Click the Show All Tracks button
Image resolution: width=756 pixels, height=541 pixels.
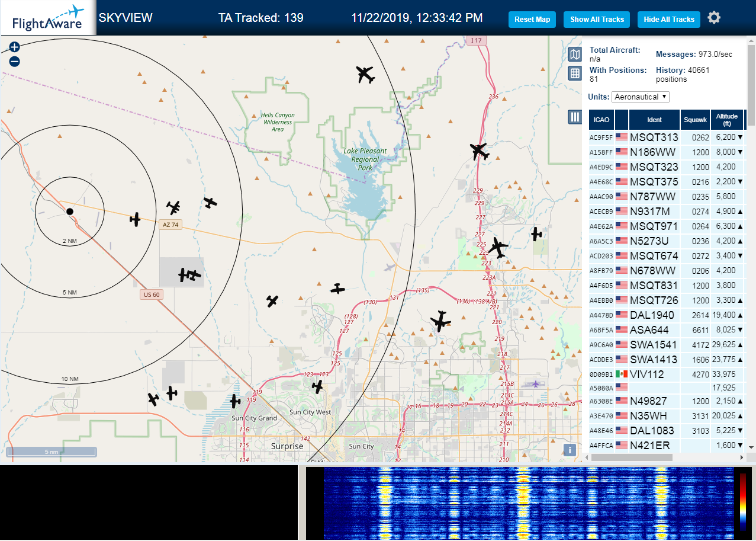pyautogui.click(x=597, y=20)
